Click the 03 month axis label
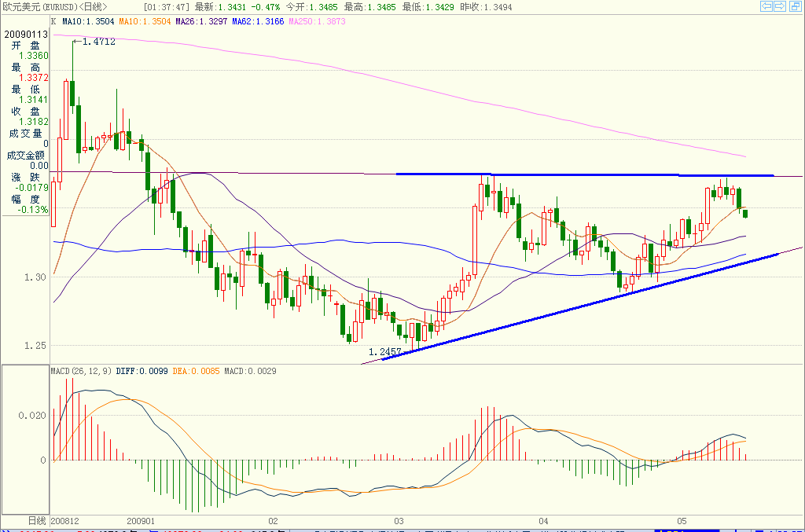 (399, 521)
